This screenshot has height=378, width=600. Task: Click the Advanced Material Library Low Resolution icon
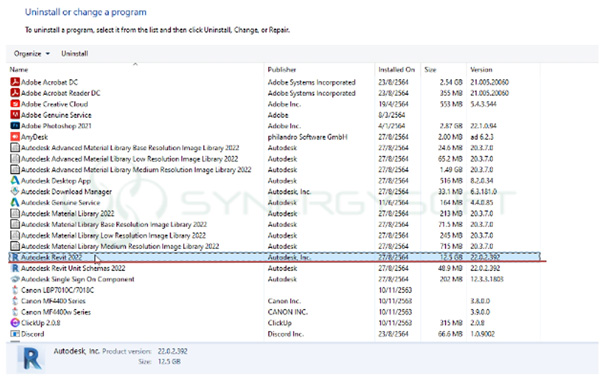tap(15, 159)
